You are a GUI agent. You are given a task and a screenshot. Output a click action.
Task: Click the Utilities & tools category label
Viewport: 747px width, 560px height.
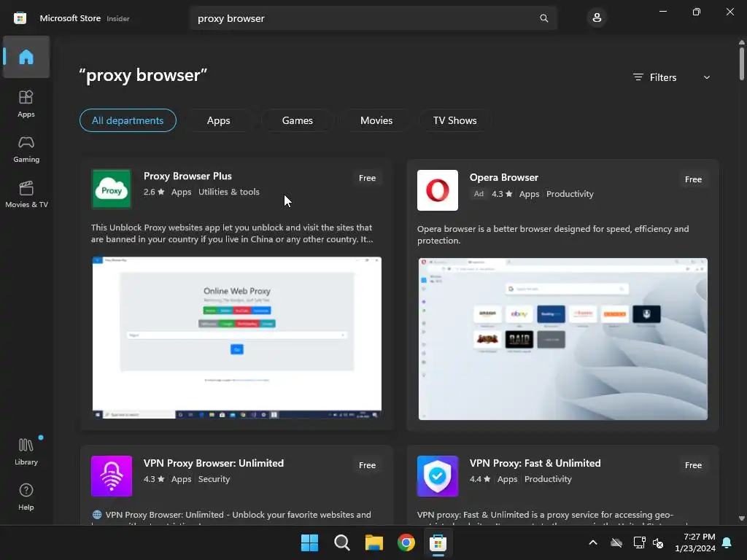coord(228,192)
